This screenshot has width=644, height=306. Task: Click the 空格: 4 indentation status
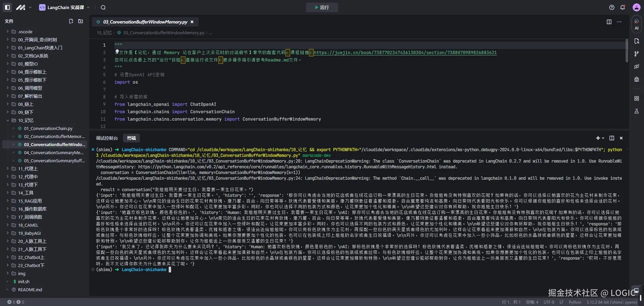click(x=532, y=302)
